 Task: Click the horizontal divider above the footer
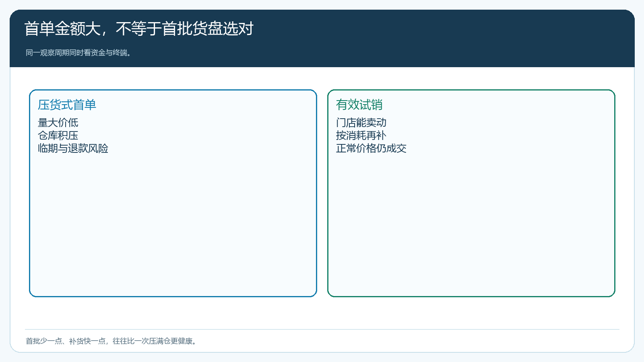pos(322,329)
